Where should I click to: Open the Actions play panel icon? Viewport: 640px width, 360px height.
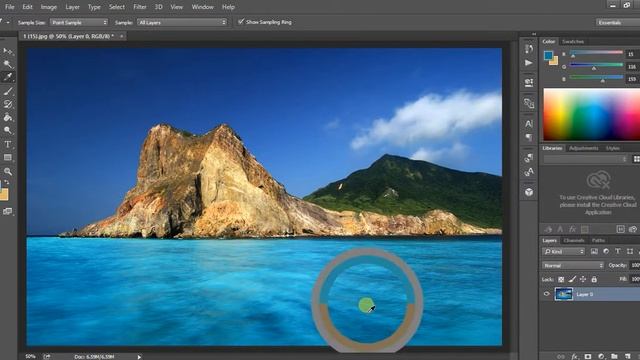click(529, 63)
